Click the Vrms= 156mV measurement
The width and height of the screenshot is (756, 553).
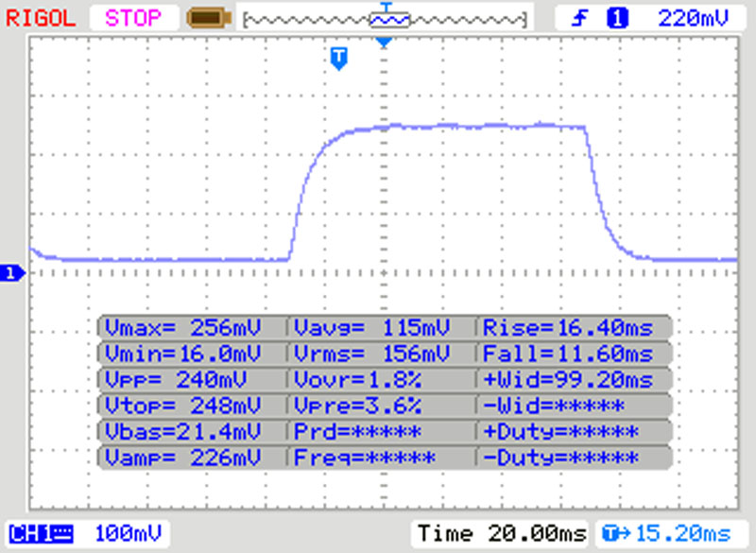(372, 354)
